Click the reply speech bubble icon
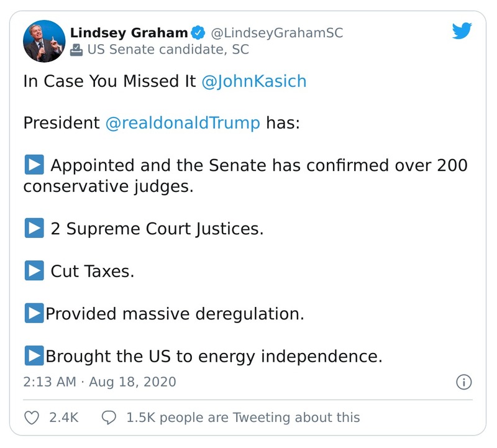497x448 pixels. (109, 418)
